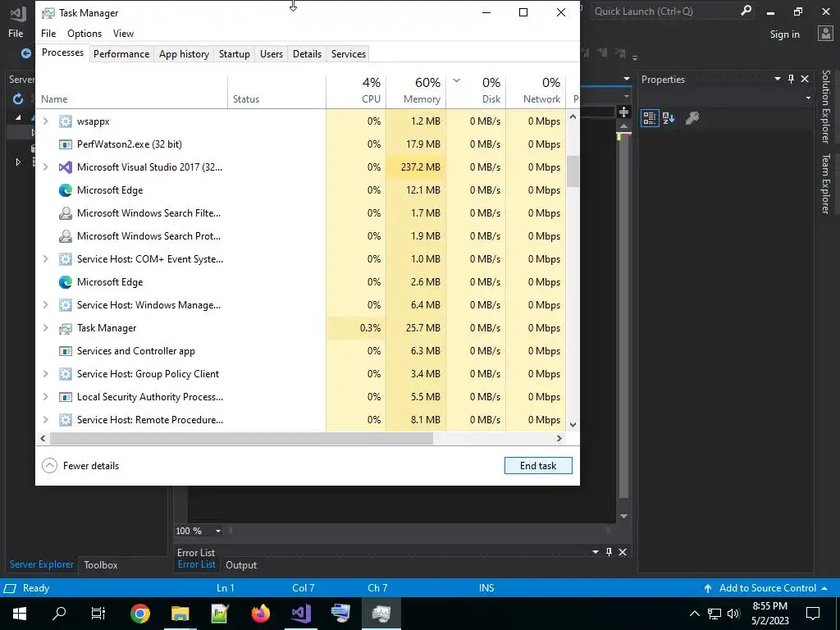Expand Service Host: Remote Procedure row
This screenshot has width=840, height=630.
point(46,420)
